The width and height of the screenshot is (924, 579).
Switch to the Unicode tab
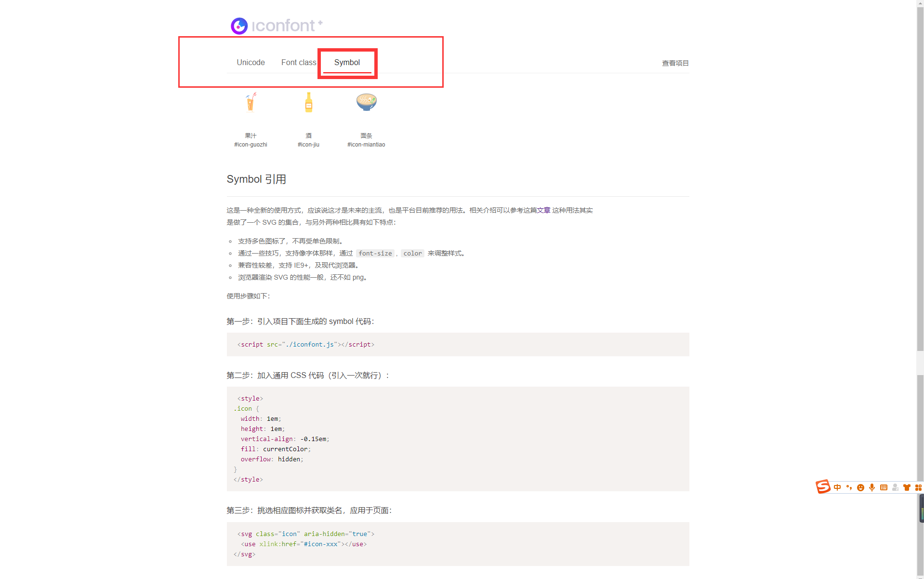[x=251, y=62]
